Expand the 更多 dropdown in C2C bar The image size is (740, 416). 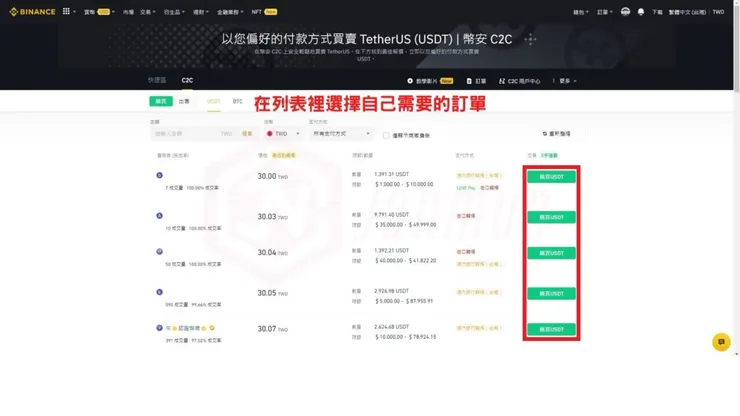[x=568, y=81]
